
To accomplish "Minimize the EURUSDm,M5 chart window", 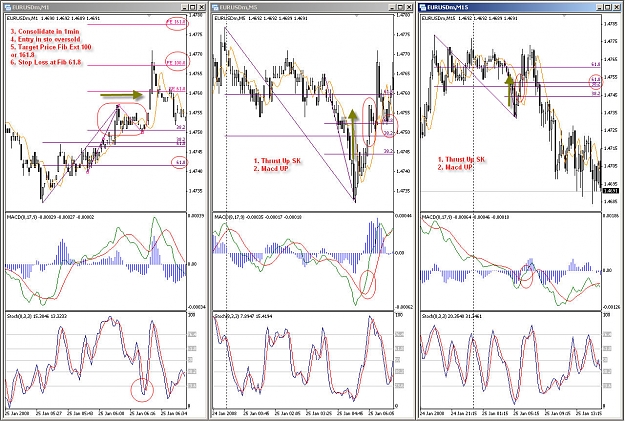I will (x=393, y=7).
